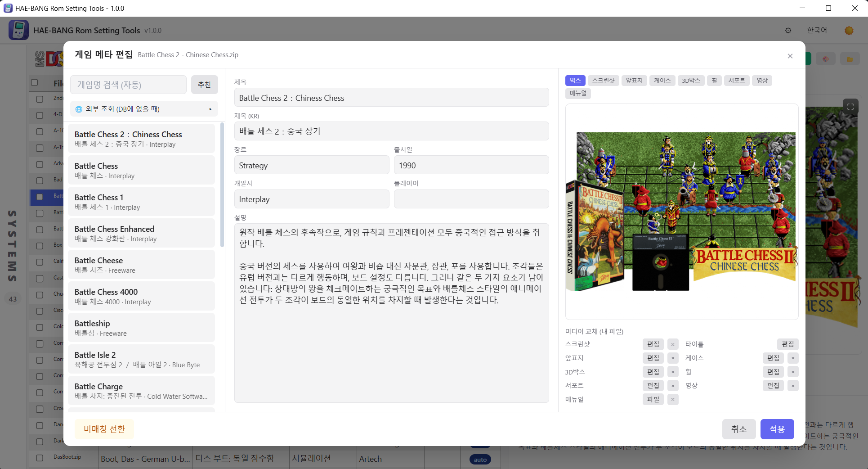Open the 한국어 language selector
Image resolution: width=868 pixels, height=469 pixels.
(x=817, y=30)
